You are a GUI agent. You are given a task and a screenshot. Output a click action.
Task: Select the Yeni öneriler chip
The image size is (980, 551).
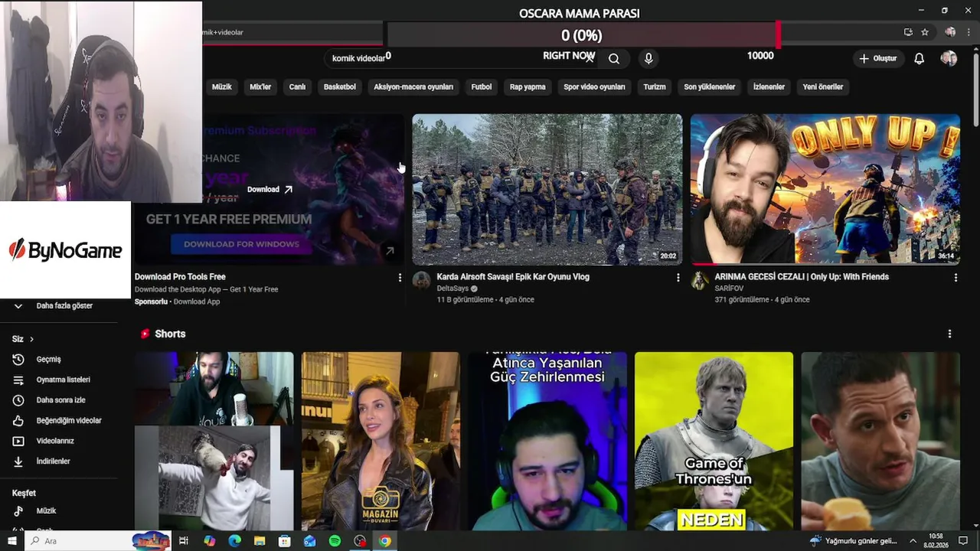point(823,86)
